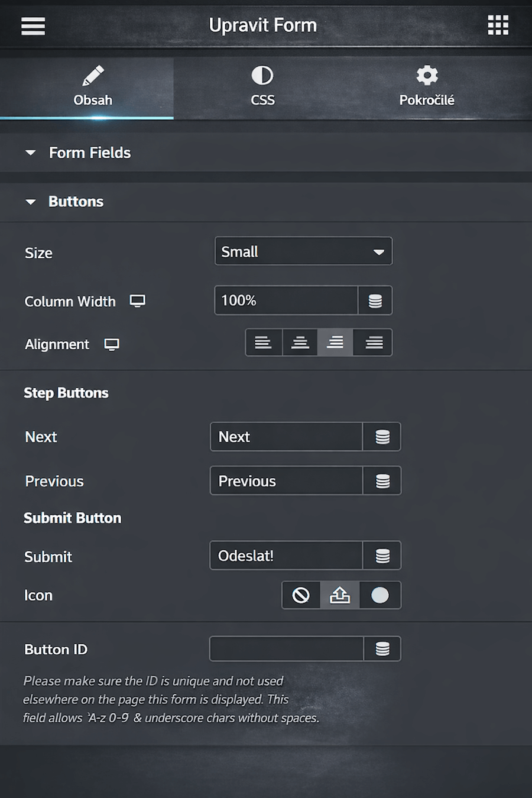The image size is (532, 798).
Task: Click dynamic tags icon for Next field
Action: pyautogui.click(x=382, y=437)
